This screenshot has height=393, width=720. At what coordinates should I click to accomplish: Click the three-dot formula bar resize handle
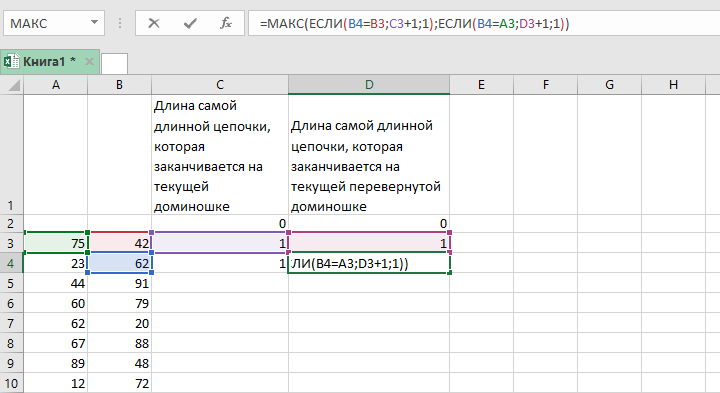pos(120,23)
